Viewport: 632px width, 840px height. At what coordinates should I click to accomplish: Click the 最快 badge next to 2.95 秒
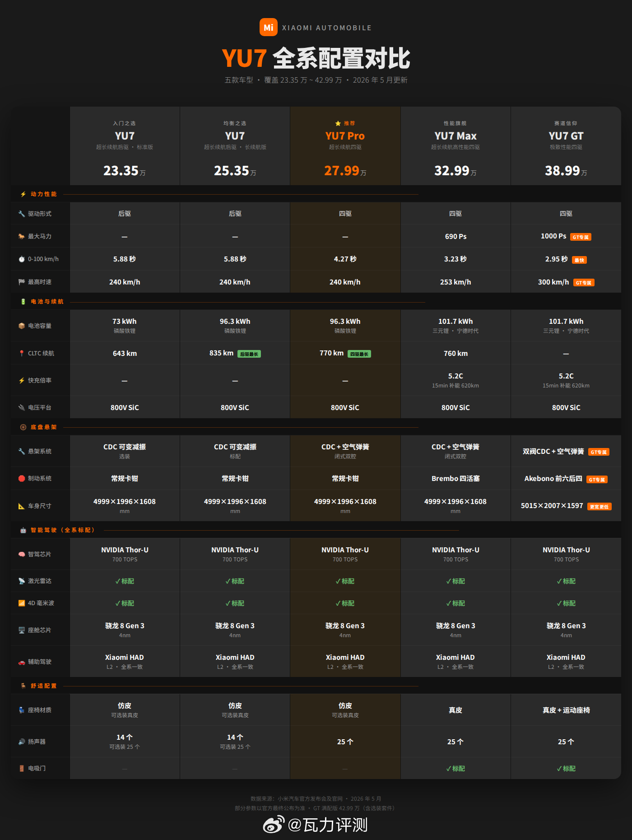[x=579, y=260]
